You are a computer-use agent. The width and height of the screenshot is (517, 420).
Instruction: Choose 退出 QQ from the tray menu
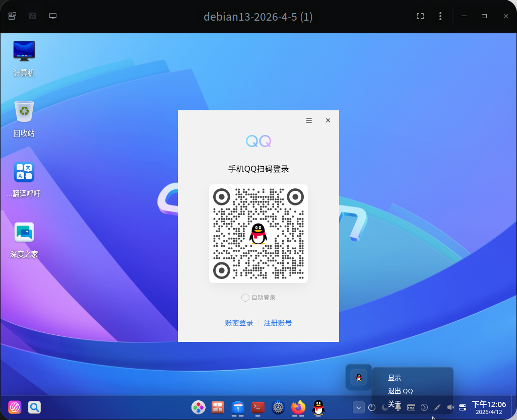click(400, 391)
